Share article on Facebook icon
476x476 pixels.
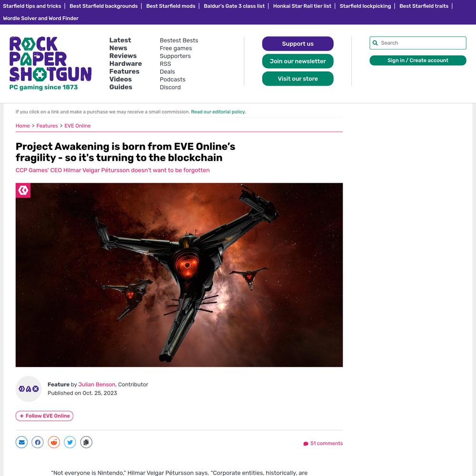38,442
